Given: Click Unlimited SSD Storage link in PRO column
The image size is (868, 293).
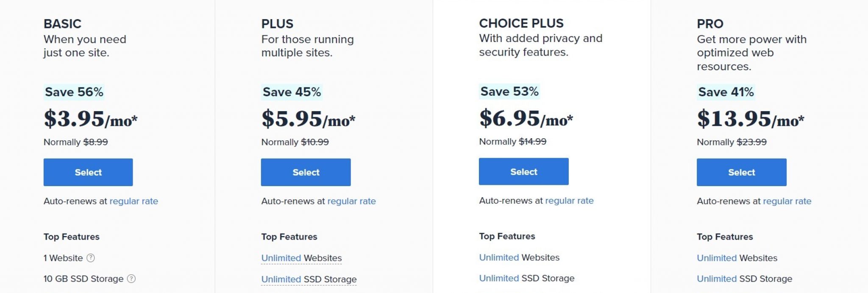Looking at the screenshot, I should coord(744,279).
